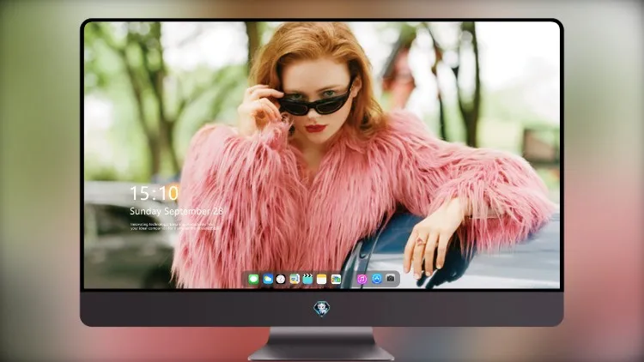Open the Clock app in dock
Image resolution: width=644 pixels, height=362 pixels.
click(281, 279)
